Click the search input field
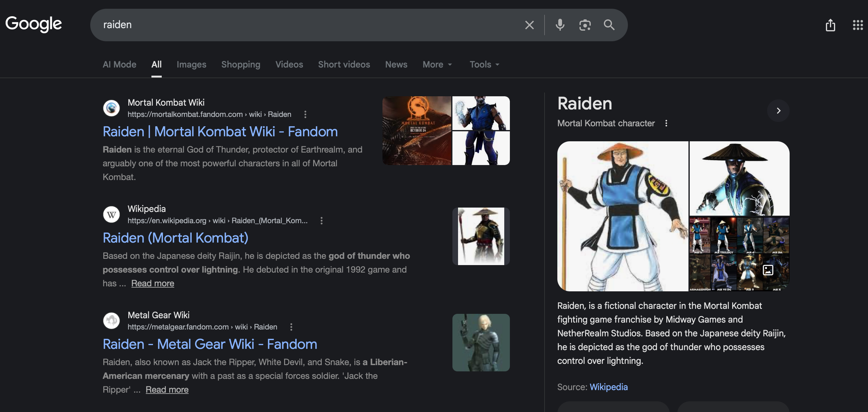868x412 pixels. 310,25
